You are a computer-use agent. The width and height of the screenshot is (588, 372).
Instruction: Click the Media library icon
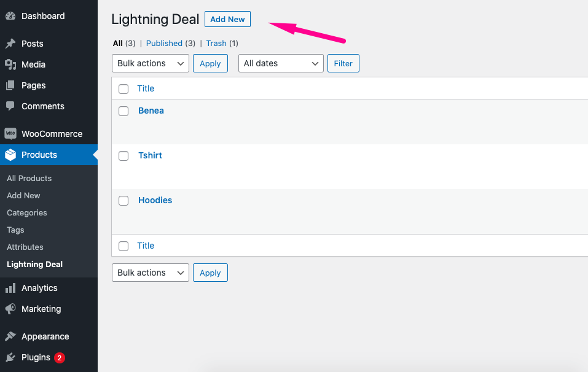[10, 64]
